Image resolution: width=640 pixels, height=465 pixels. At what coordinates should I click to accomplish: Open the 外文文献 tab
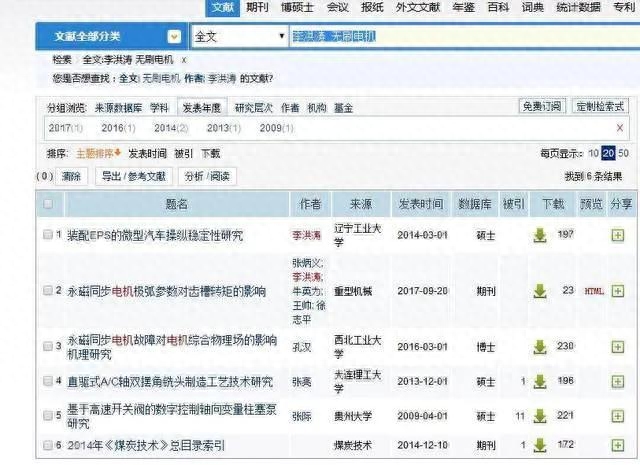coord(419,7)
